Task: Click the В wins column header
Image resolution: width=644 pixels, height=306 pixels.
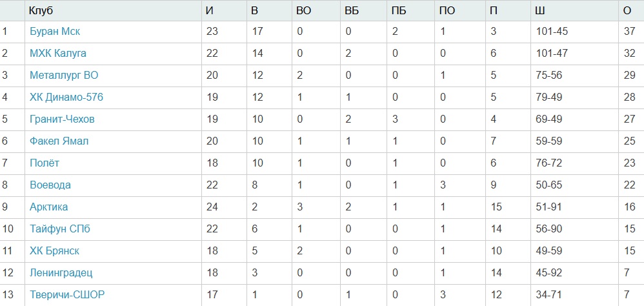Action: (254, 10)
